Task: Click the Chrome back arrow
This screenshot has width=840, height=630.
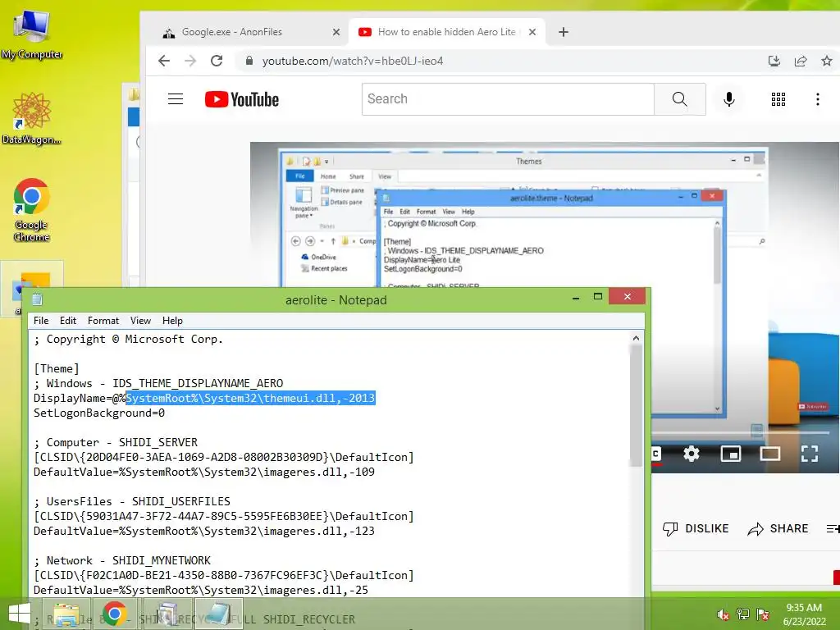Action: pos(164,61)
